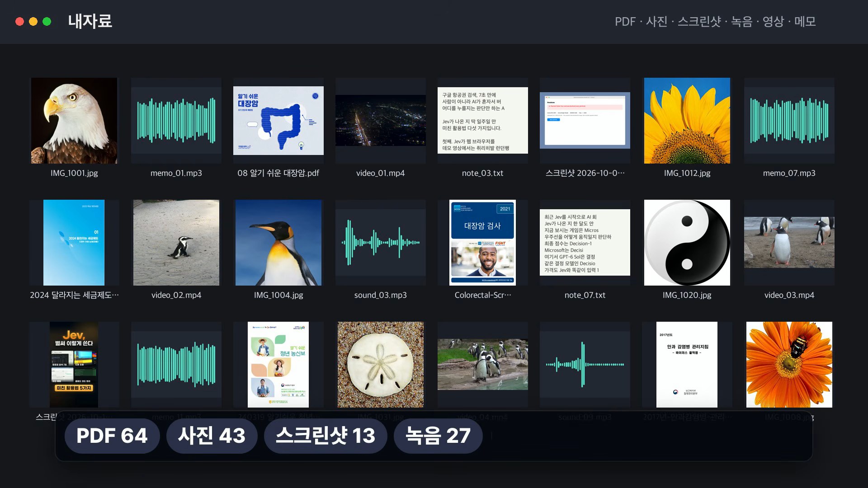The width and height of the screenshot is (868, 488).
Task: Click the PDF 64 filter pill
Action: 112,436
